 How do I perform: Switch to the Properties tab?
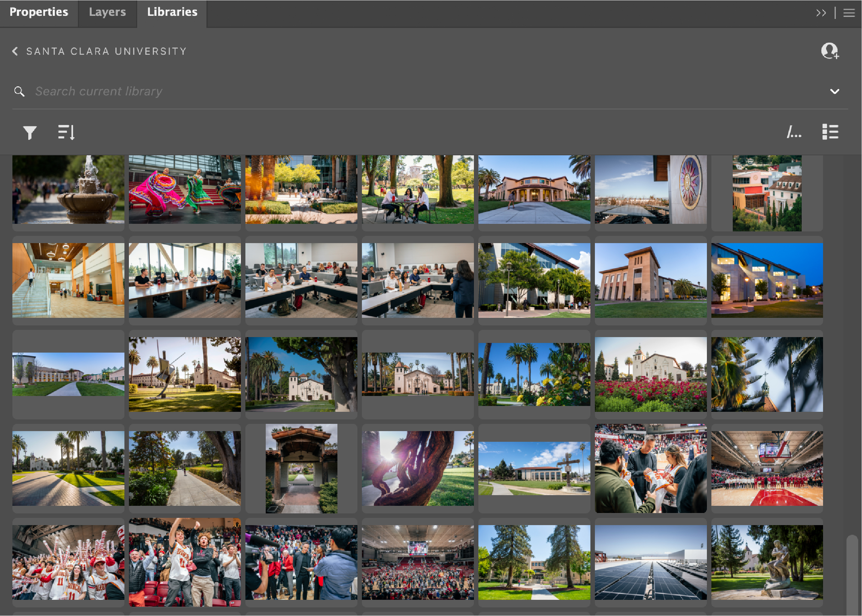pos(39,12)
